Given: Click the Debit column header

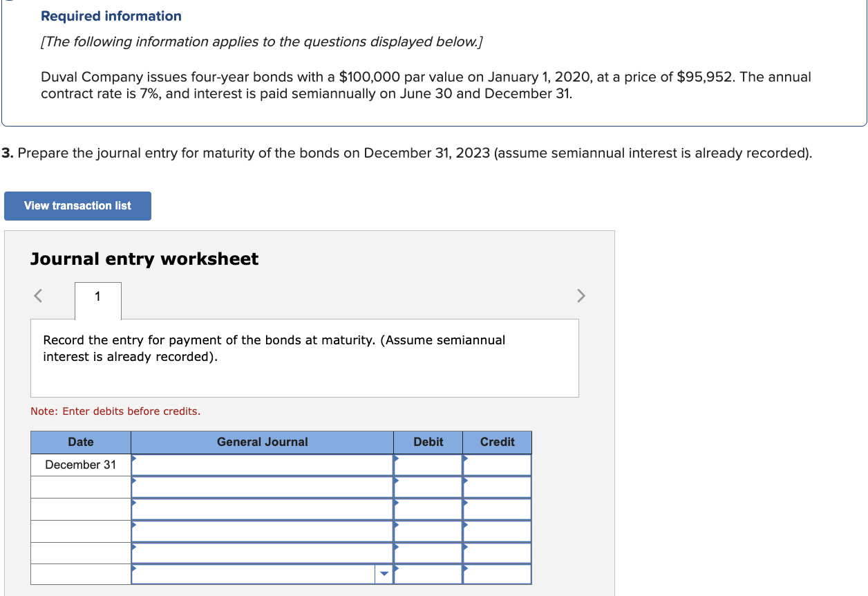Looking at the screenshot, I should click(x=428, y=442).
